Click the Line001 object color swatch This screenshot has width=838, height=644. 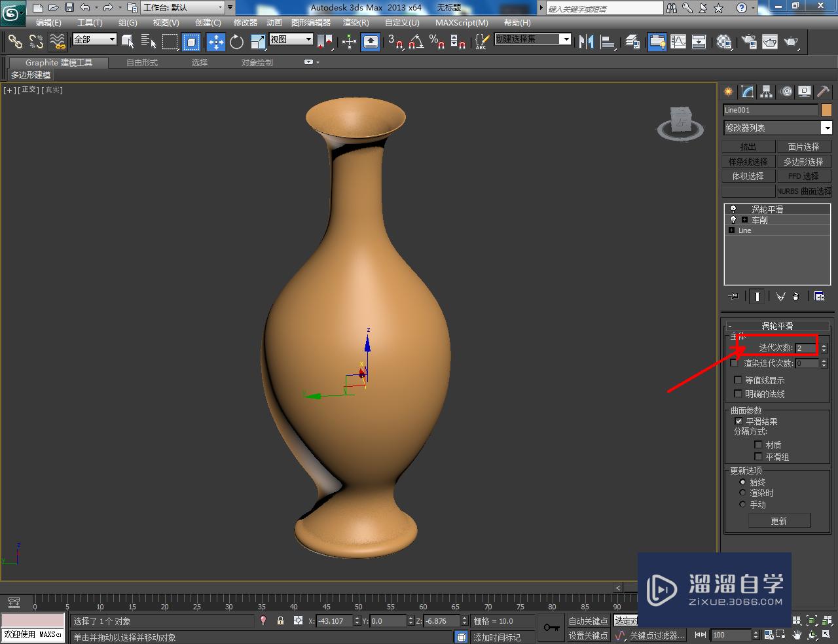coord(826,110)
